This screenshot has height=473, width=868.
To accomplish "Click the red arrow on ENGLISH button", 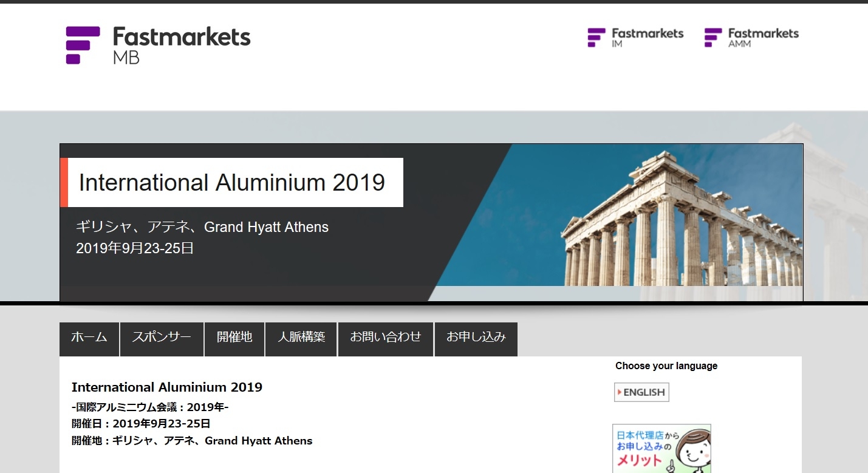I will tap(620, 392).
